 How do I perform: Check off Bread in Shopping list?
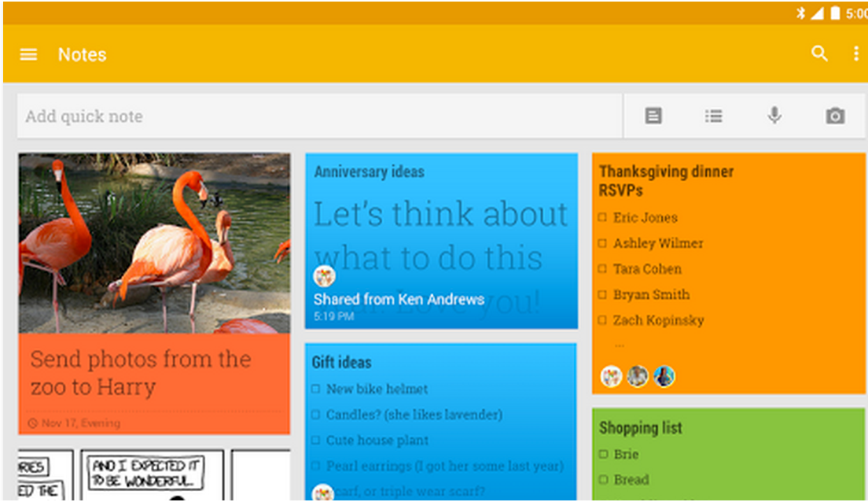coord(603,480)
